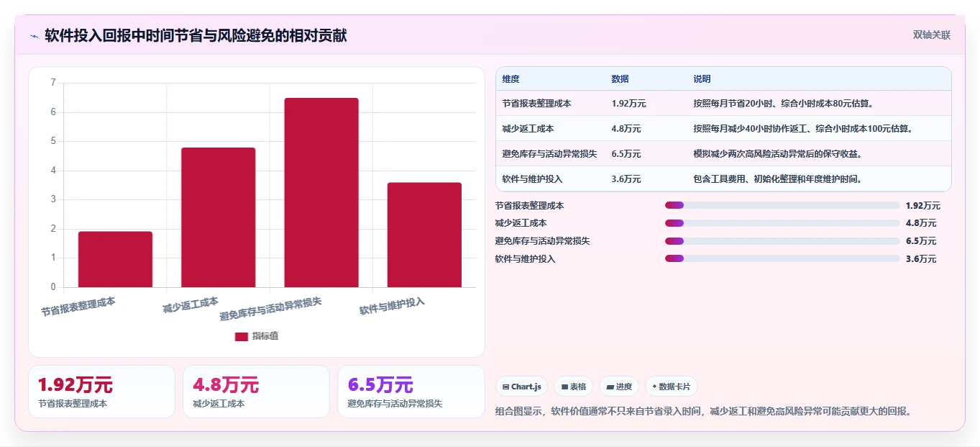Click the 避免库存与活动异常损失 progress list label
This screenshot has width=980, height=447.
[x=543, y=241]
